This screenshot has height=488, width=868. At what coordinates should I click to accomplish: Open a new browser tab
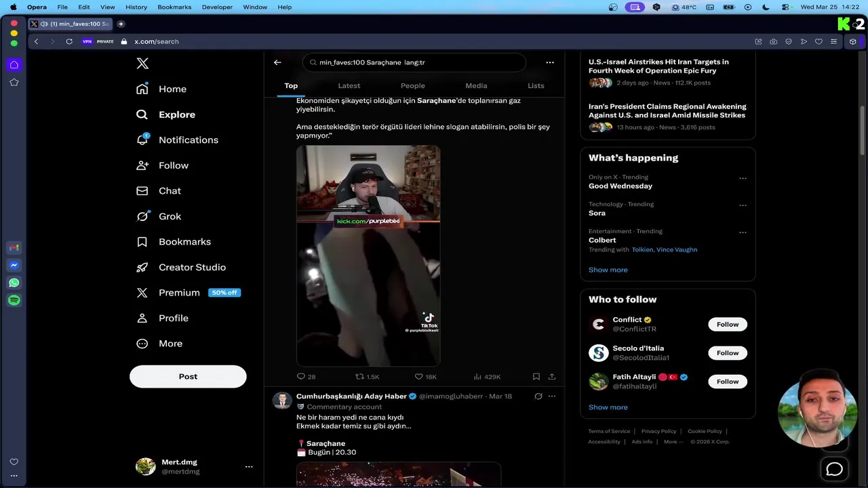click(x=121, y=24)
